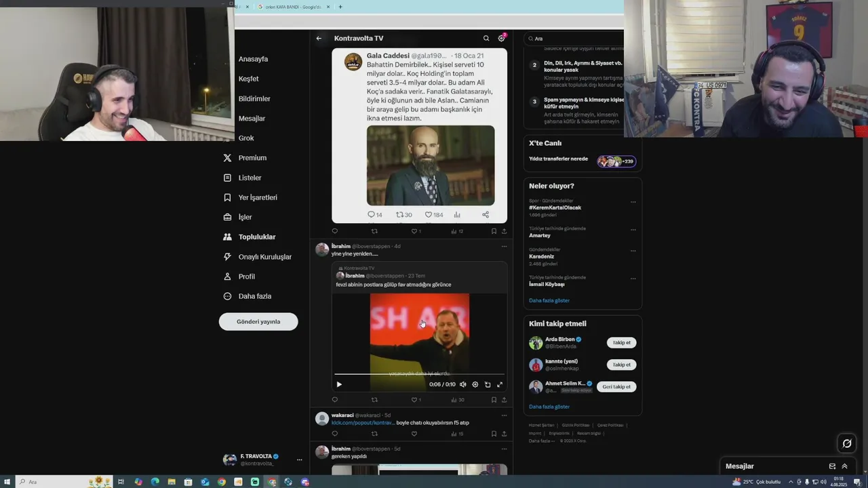This screenshot has height=488, width=868.
Task: Click the Topluluklar people icon
Action: tap(227, 237)
